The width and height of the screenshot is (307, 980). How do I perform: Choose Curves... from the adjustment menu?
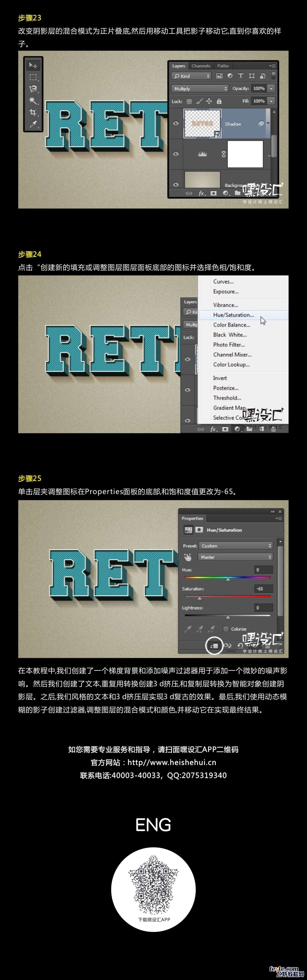(223, 282)
